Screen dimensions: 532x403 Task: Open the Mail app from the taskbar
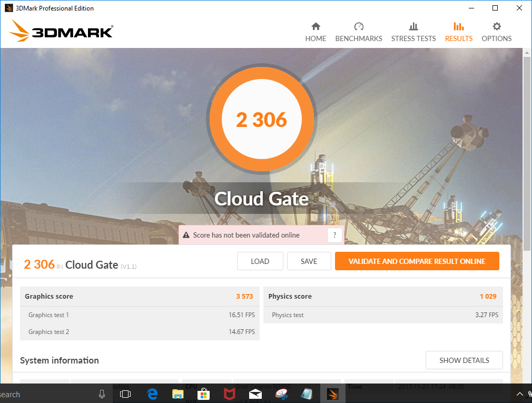click(255, 394)
